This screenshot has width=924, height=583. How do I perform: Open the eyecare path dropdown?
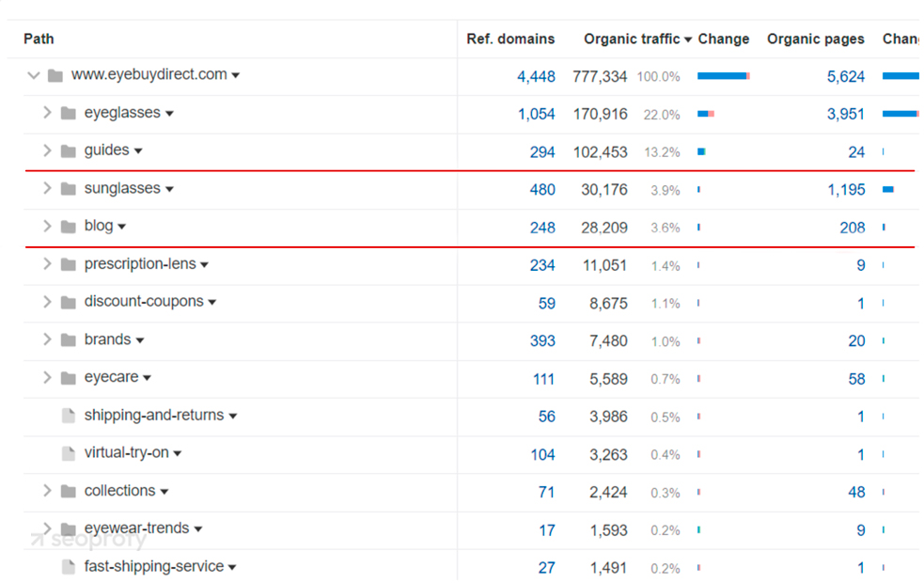click(148, 378)
